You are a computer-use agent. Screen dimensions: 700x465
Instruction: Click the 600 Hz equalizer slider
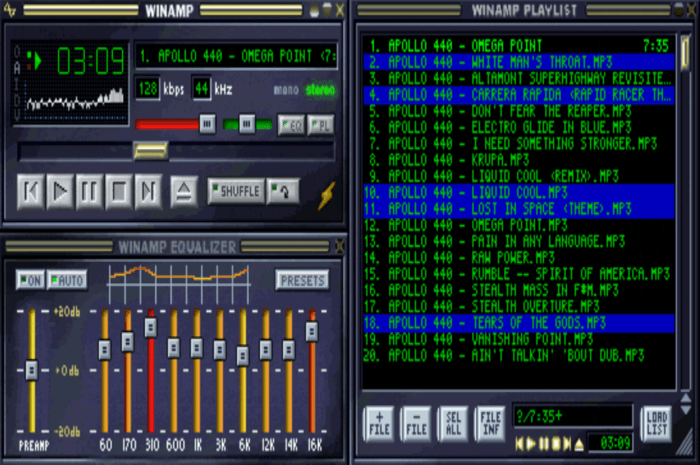pyautogui.click(x=174, y=348)
